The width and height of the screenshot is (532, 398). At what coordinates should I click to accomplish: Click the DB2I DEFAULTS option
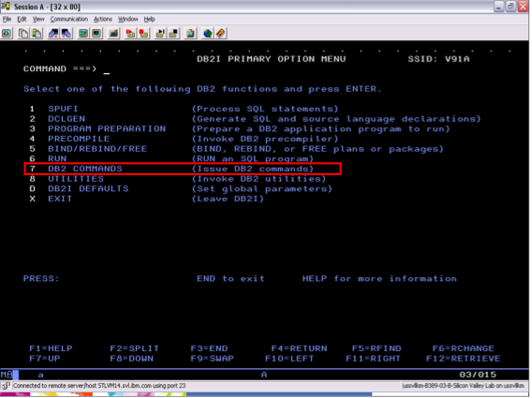coord(88,188)
